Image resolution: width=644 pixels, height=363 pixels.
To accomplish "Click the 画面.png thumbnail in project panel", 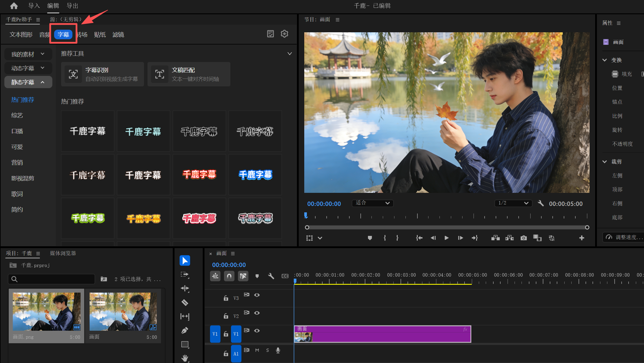I will pyautogui.click(x=47, y=312).
